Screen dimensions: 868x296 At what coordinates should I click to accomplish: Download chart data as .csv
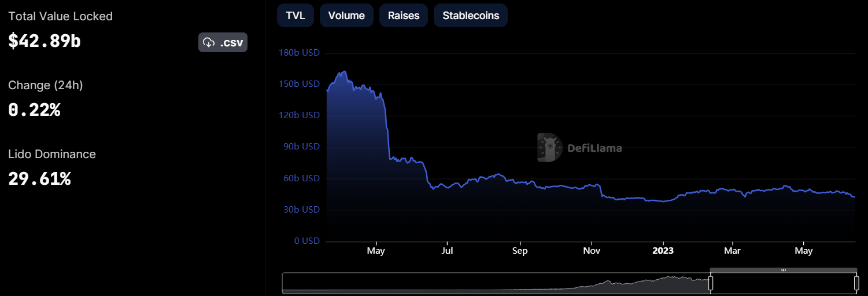click(223, 42)
